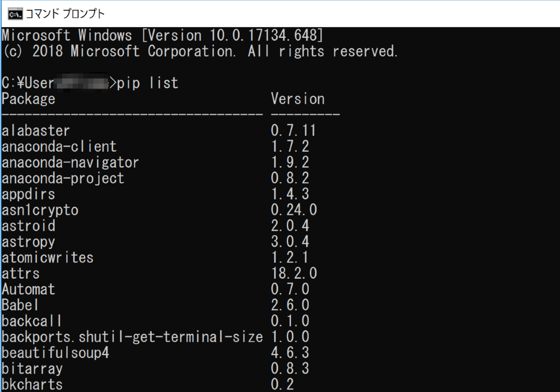
Task: Click version 0.1.0 of backcall
Action: pos(290,321)
